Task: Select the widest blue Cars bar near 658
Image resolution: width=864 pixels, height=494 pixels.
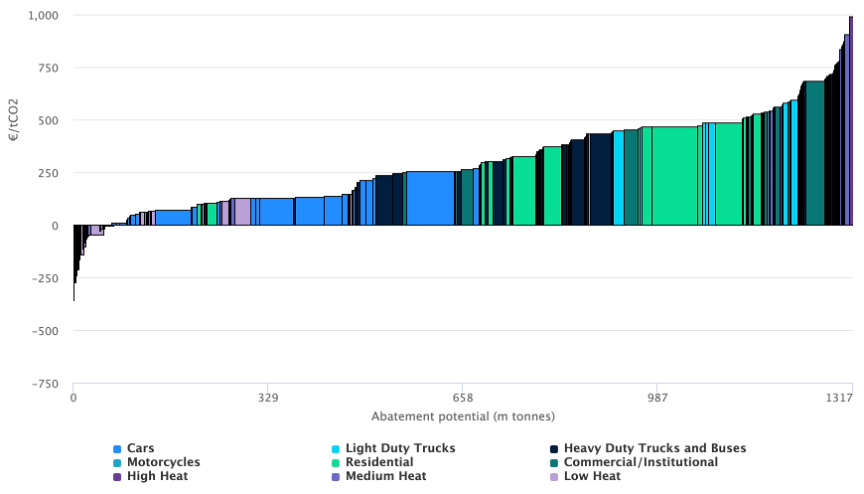Action: 430,198
